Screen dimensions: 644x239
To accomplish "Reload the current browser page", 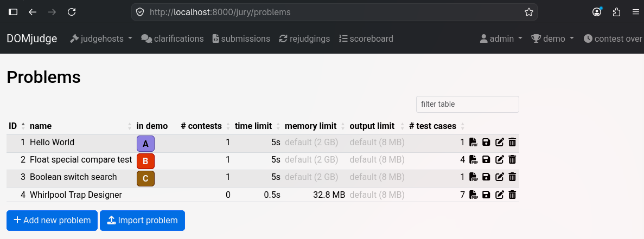I will (72, 12).
